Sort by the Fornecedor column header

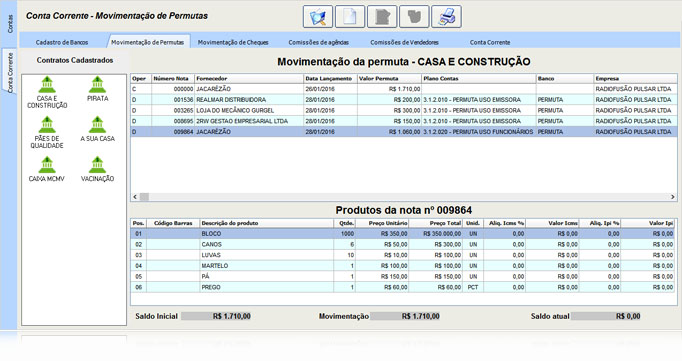pyautogui.click(x=249, y=79)
